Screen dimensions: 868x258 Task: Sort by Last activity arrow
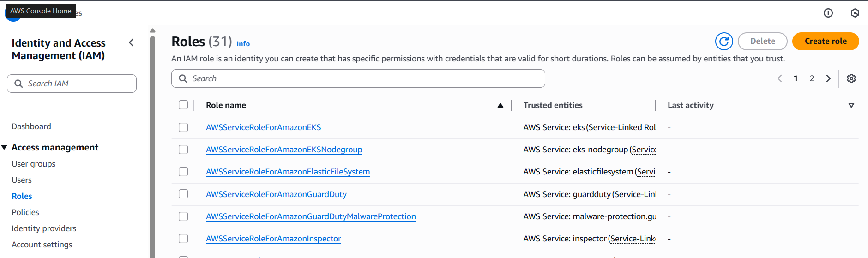[x=851, y=106]
